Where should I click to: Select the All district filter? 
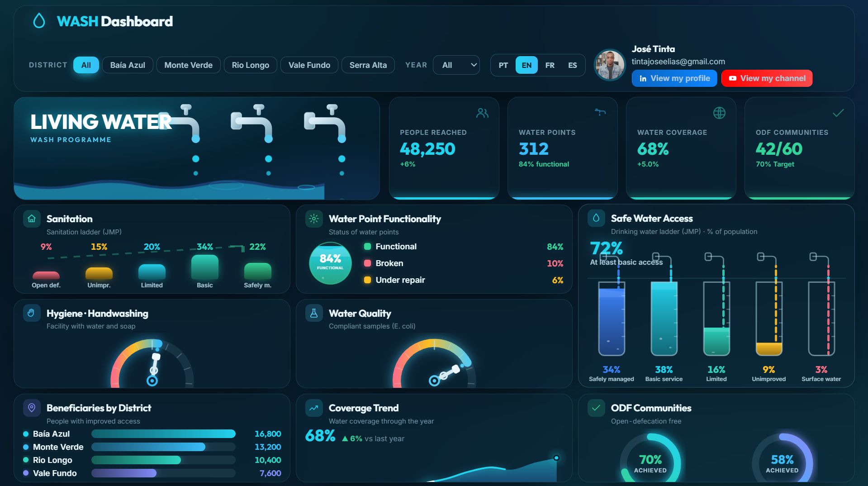coord(86,65)
